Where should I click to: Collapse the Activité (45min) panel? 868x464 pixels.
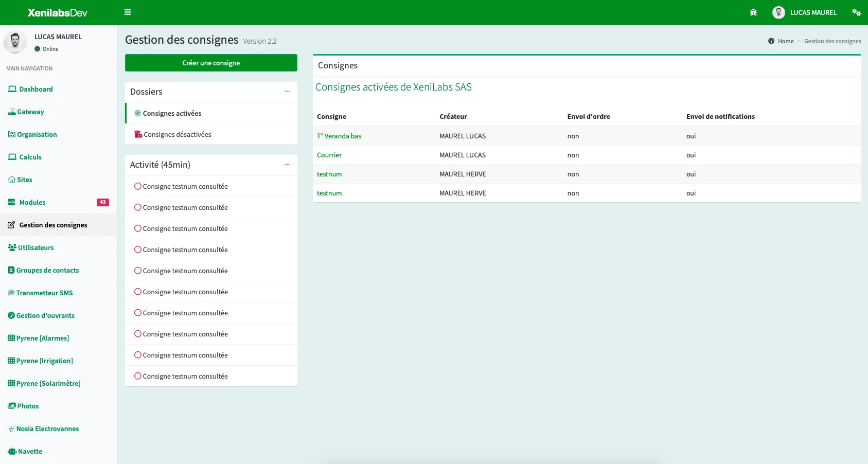[x=287, y=165]
